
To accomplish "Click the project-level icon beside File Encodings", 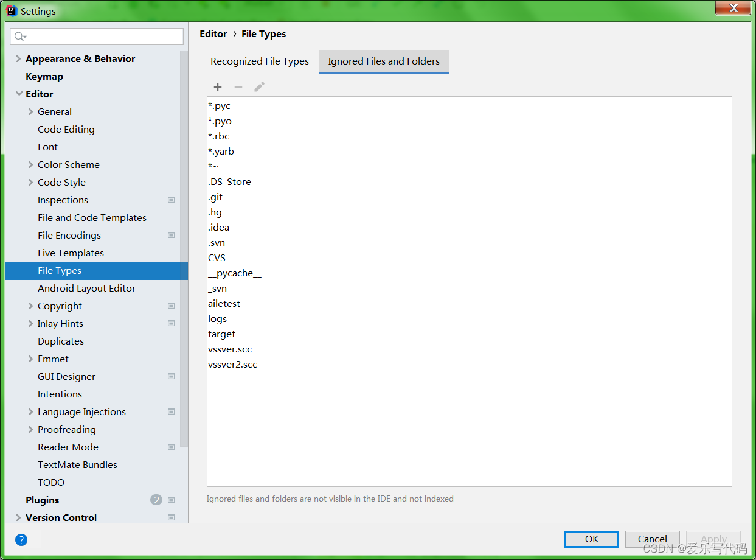I will [x=172, y=235].
